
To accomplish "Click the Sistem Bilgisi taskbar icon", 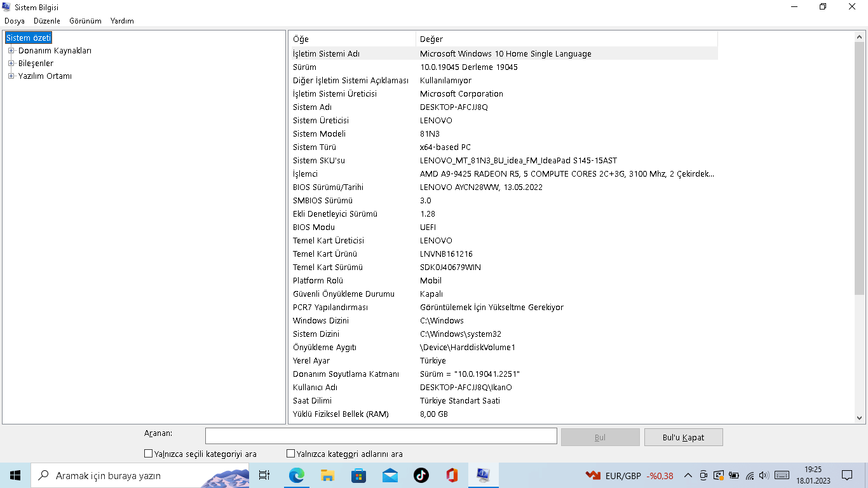I will (483, 475).
